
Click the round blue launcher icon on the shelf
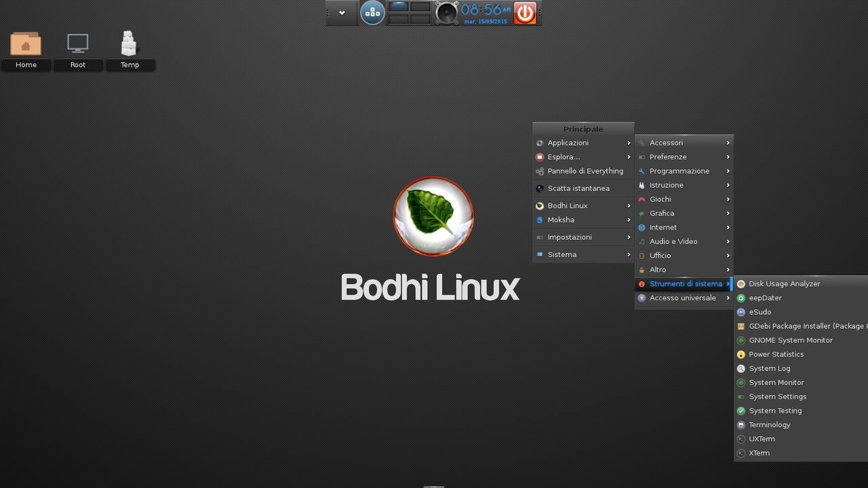pos(372,12)
